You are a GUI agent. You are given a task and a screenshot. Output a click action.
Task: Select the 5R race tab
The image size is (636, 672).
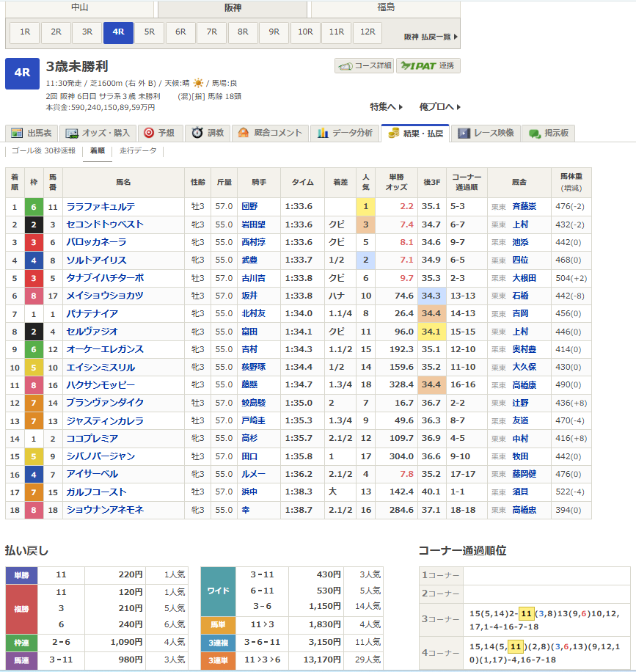150,32
